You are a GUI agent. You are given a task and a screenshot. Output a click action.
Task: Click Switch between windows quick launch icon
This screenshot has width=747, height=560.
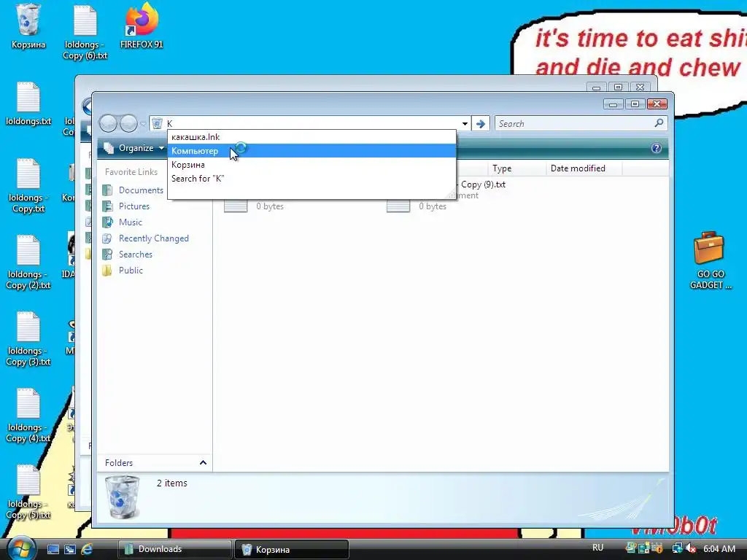point(70,550)
